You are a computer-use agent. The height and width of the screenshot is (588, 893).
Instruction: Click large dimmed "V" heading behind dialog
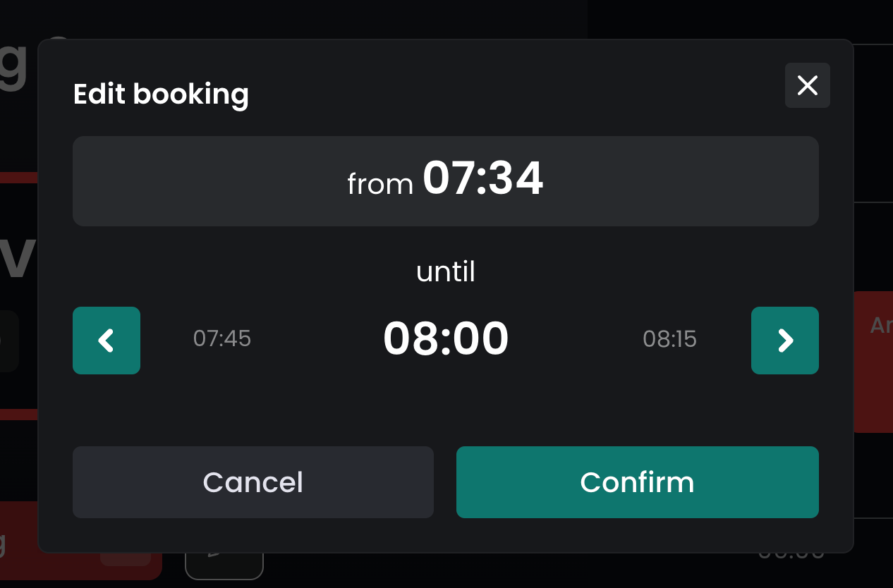coord(18,257)
